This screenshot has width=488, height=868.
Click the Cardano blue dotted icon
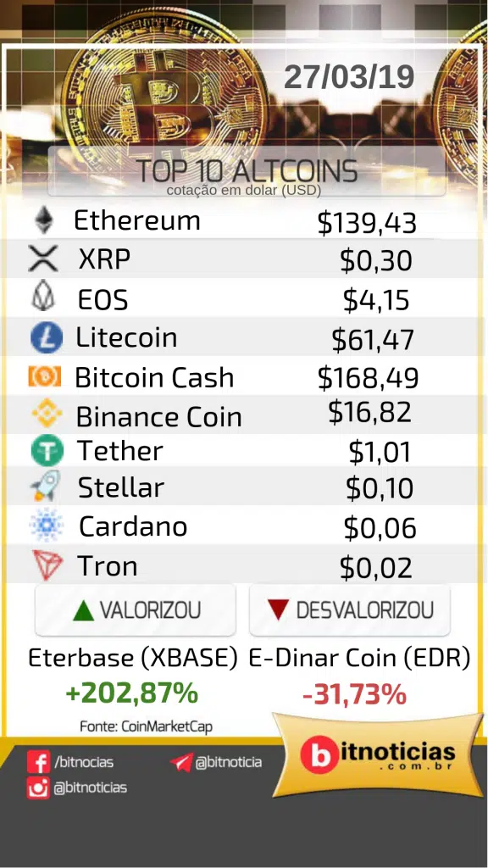pos(47,525)
